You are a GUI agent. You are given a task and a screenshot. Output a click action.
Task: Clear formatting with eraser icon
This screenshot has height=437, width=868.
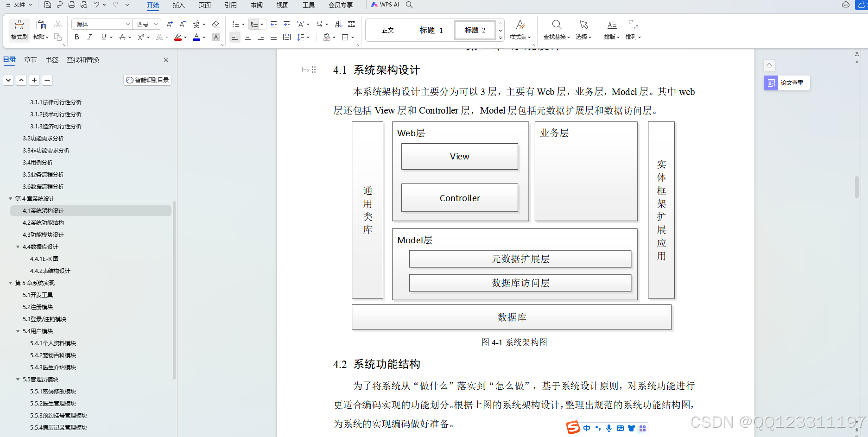point(215,24)
